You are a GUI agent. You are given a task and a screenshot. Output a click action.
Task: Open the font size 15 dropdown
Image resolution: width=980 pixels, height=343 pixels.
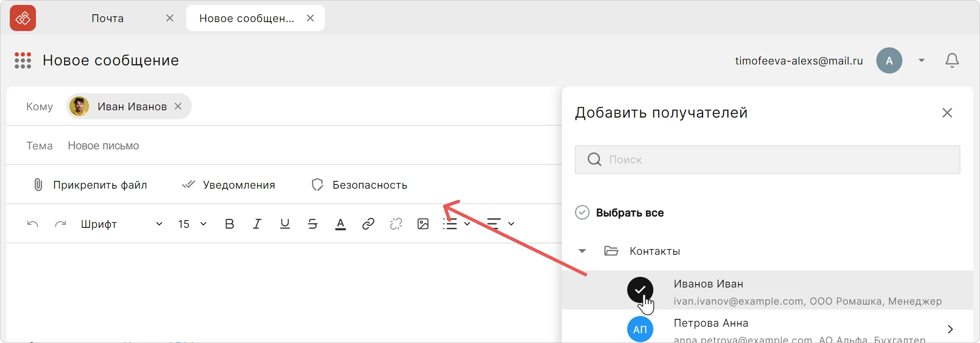click(192, 224)
